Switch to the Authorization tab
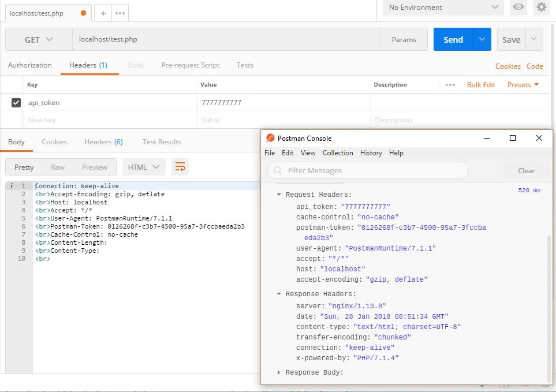 point(30,65)
